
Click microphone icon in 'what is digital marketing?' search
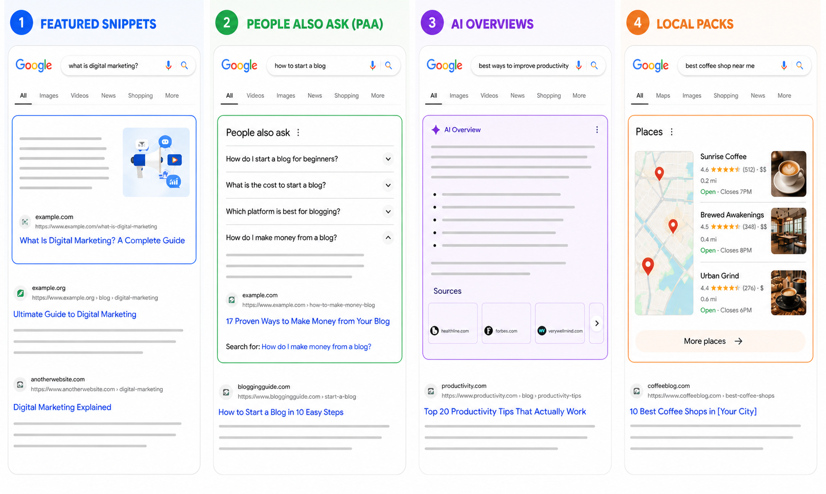(x=169, y=65)
